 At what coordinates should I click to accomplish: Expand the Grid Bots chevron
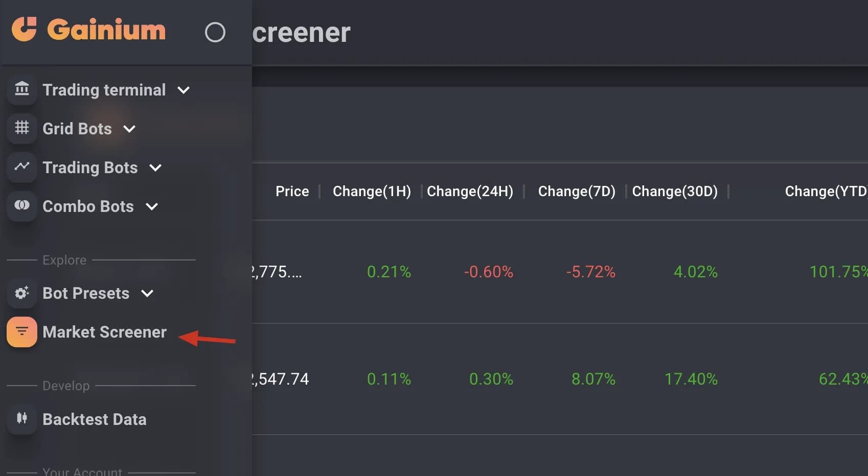[x=129, y=129]
